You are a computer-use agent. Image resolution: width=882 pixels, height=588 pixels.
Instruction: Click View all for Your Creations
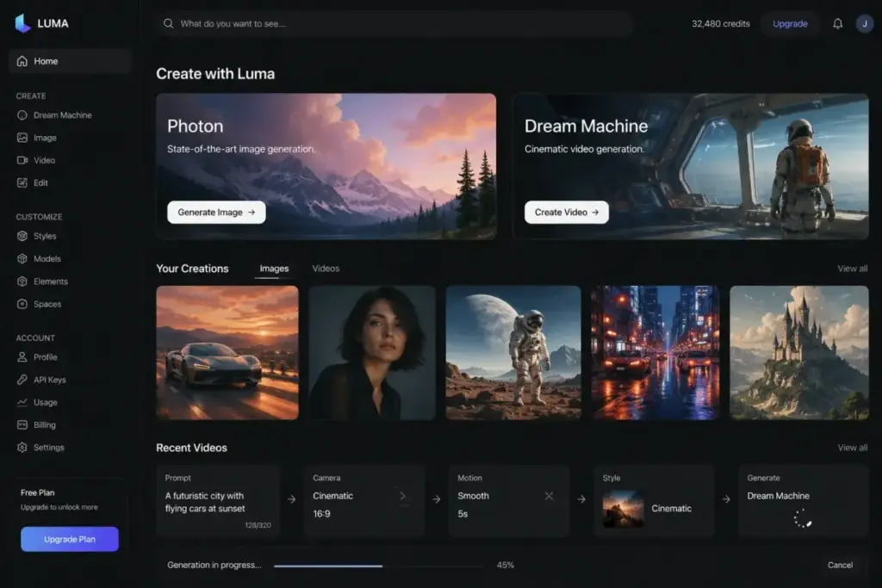coord(852,269)
